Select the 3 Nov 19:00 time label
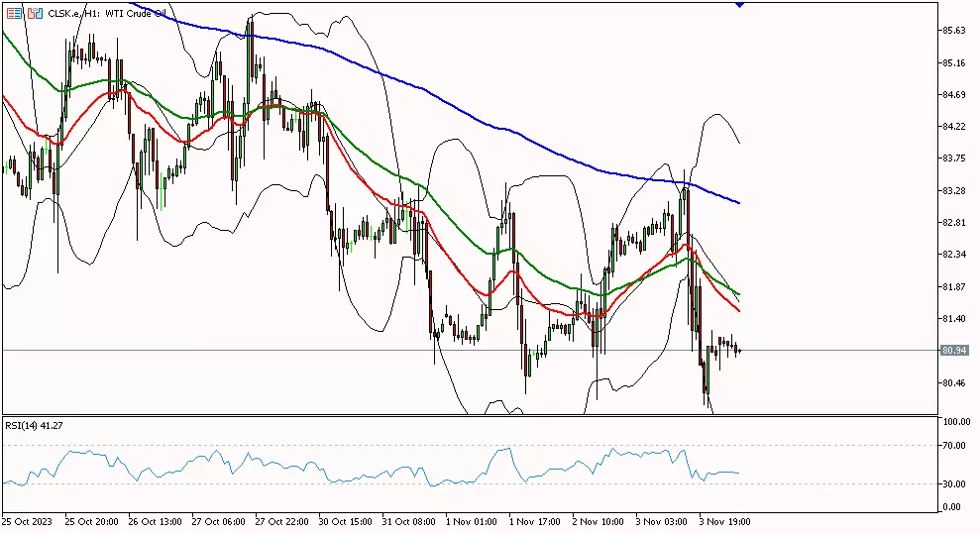Image resolution: width=980 pixels, height=533 pixels. [727, 520]
